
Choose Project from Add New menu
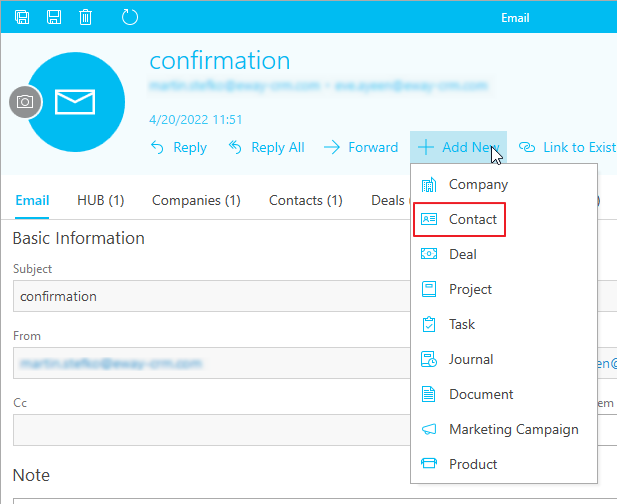click(504, 289)
